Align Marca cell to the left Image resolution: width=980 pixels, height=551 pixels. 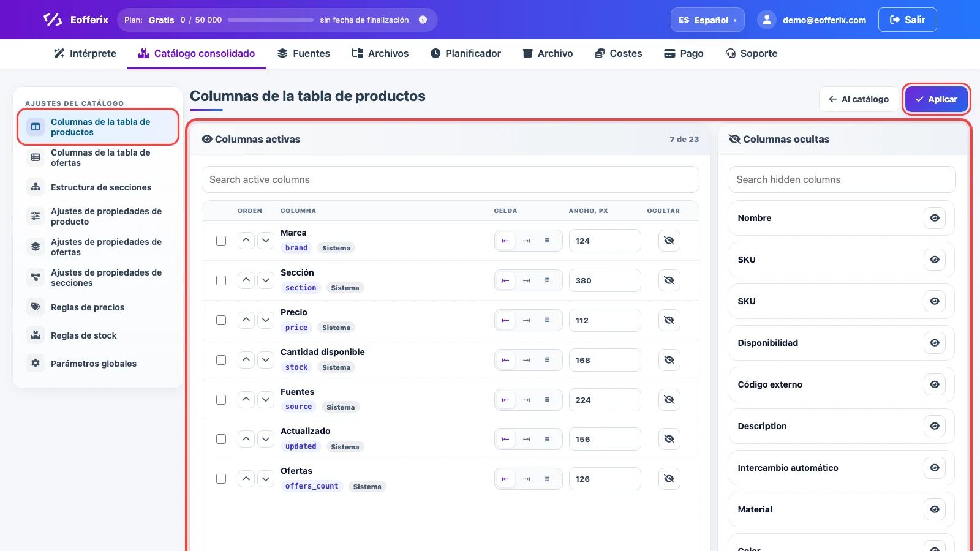pyautogui.click(x=505, y=241)
